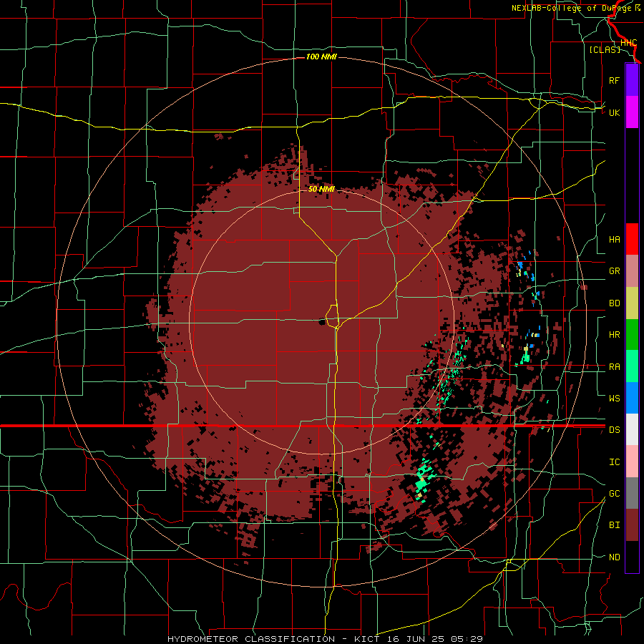Click the white DS legend swatch

(632, 429)
